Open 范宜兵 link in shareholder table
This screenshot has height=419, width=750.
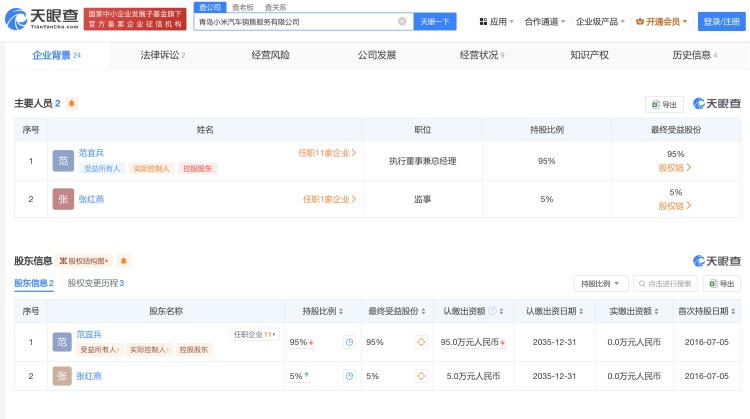(x=89, y=334)
